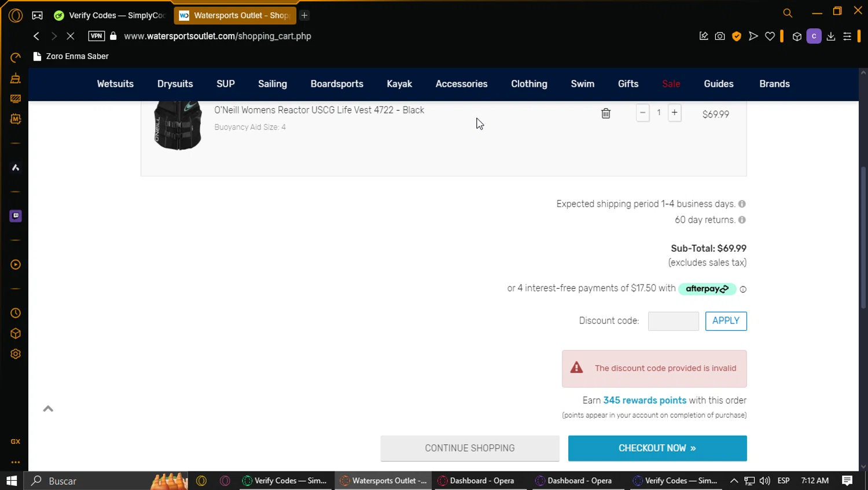Open the sidebar player icon
Image resolution: width=868 pixels, height=490 pixels.
[16, 264]
